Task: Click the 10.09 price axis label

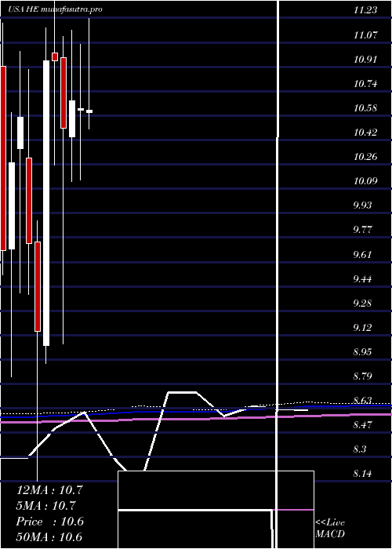Action: coord(365,181)
